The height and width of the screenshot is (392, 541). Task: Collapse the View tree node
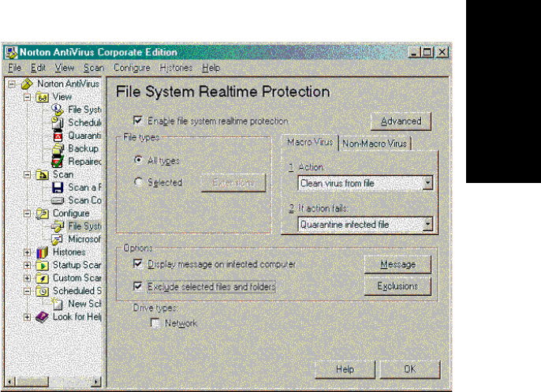28,97
